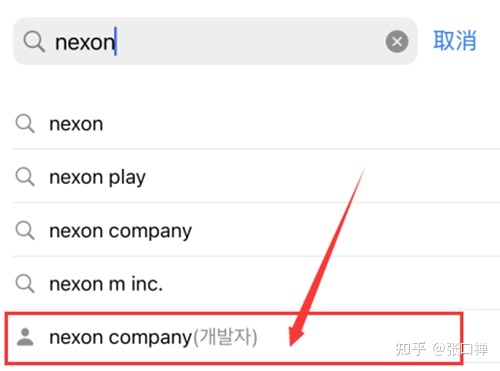This screenshot has width=500, height=371.
Task: Click the red arrow head pointing at the developer row
Action: pos(296,333)
